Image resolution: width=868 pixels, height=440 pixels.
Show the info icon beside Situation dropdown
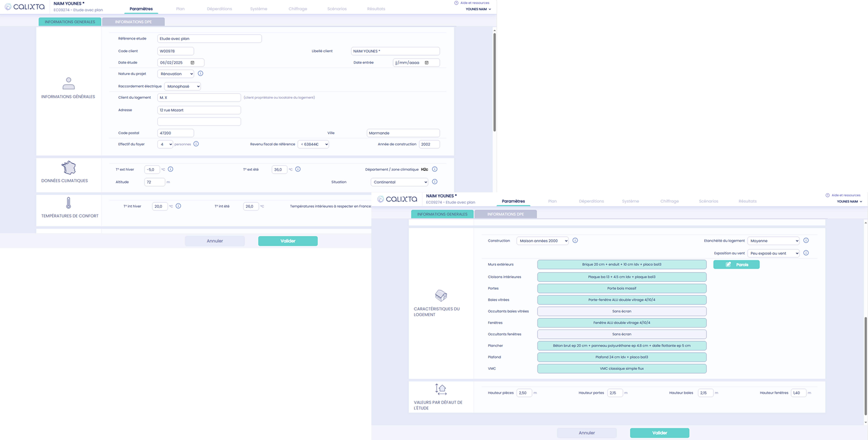click(x=435, y=182)
